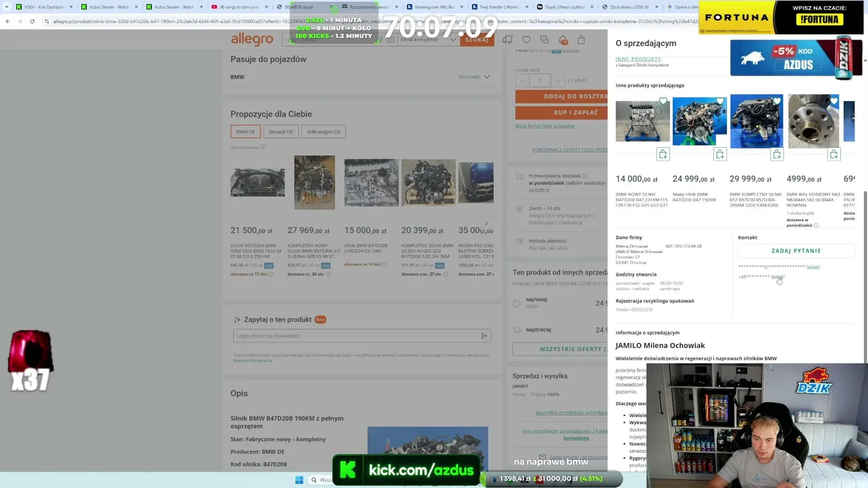The image size is (868, 488).
Task: Open the 29 999 zł BMW KOMPLETNY SILNIK thumbnail
Action: [x=756, y=121]
